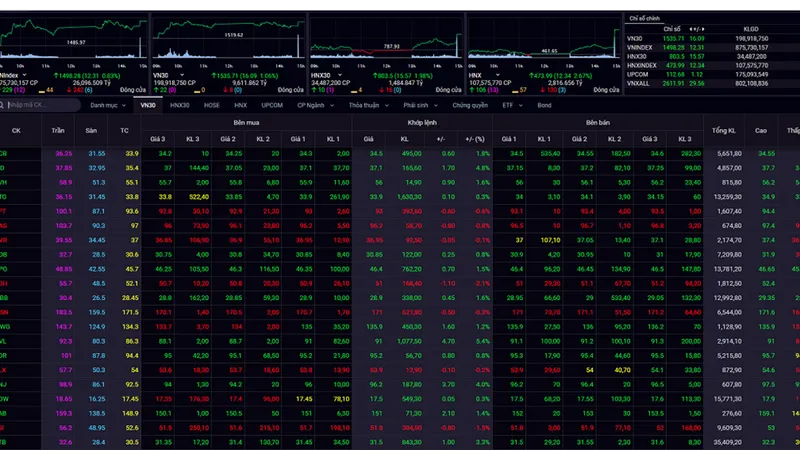
Task: Open the HNX30 chart selector chevron
Action: coord(340,75)
